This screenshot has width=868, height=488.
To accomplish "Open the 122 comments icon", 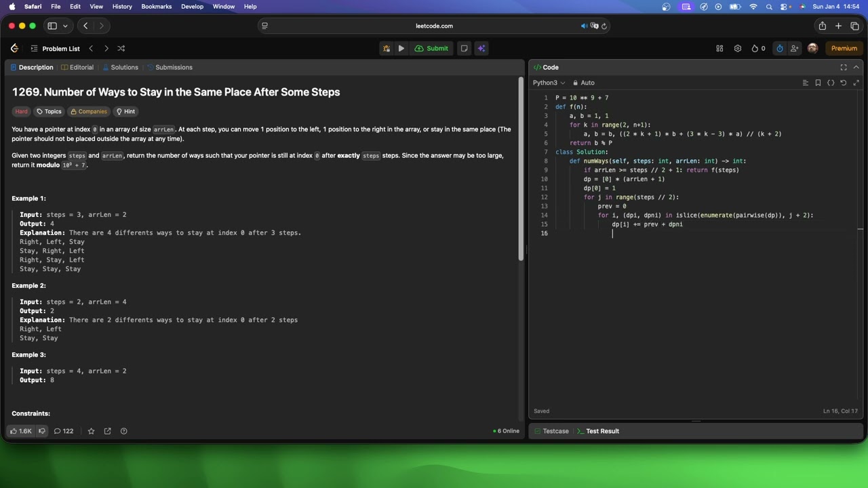I will pos(64,431).
